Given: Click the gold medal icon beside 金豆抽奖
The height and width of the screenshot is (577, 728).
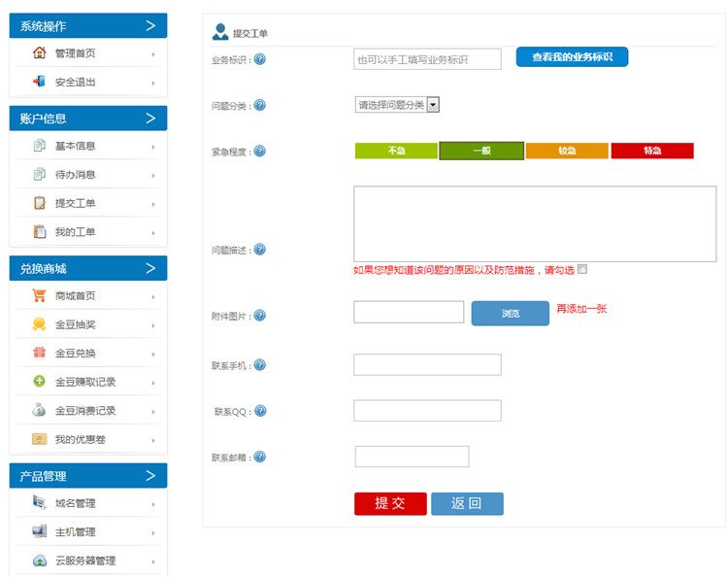Looking at the screenshot, I should point(40,323).
